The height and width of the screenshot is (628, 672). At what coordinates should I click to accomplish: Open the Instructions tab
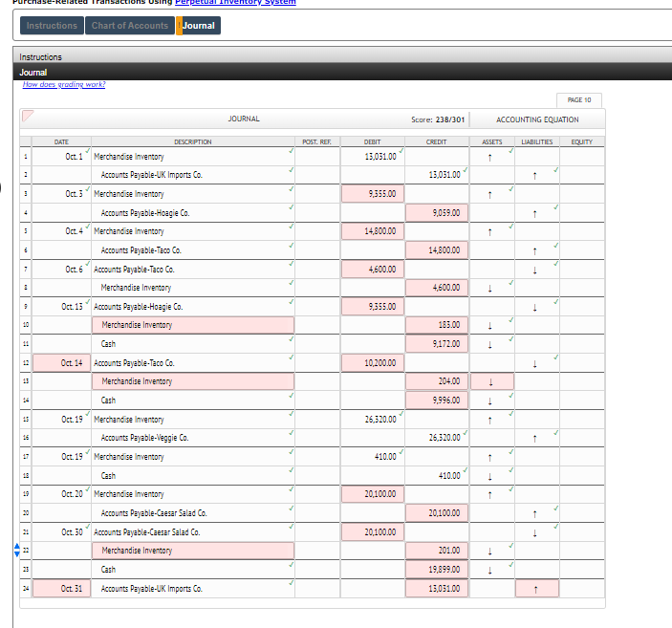click(52, 26)
